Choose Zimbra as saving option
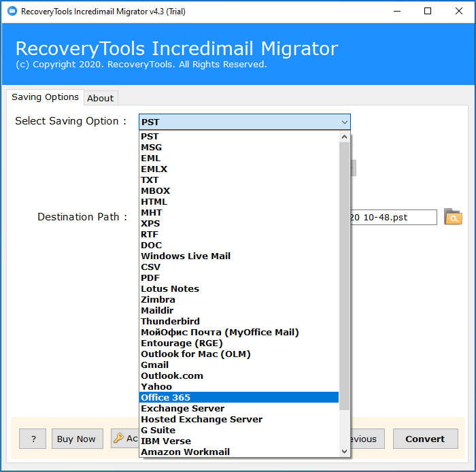The height and width of the screenshot is (472, 476). tap(239, 300)
